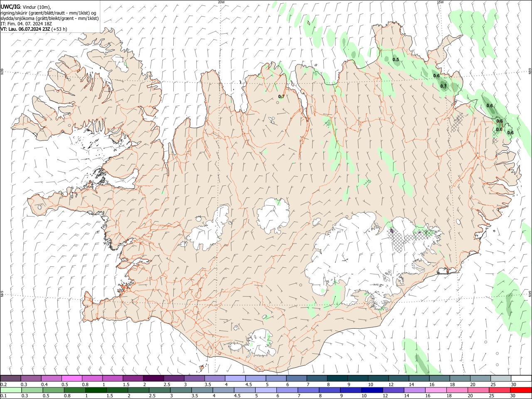Click the 'VT: Lau. 06.07.2024 23Z (+53 h)' line
This screenshot has width=532, height=399.
tap(34, 29)
